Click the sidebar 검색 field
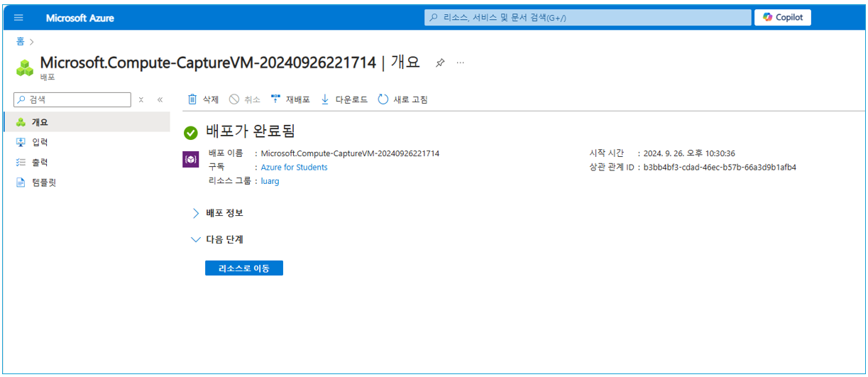Screen dimensions: 868x377 click(x=73, y=100)
